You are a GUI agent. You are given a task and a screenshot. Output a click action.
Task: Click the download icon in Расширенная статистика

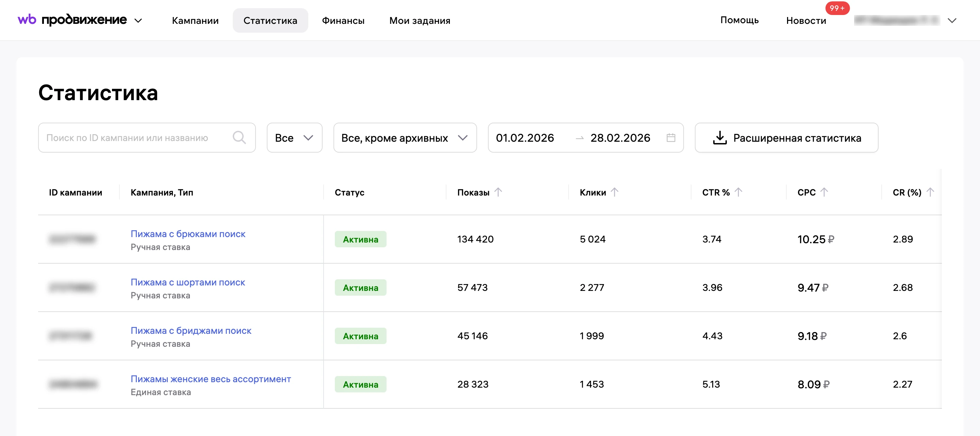pos(719,138)
